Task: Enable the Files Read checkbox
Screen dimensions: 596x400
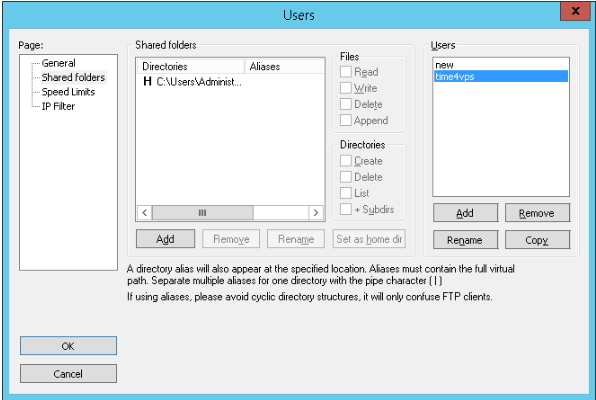Action: 346,72
